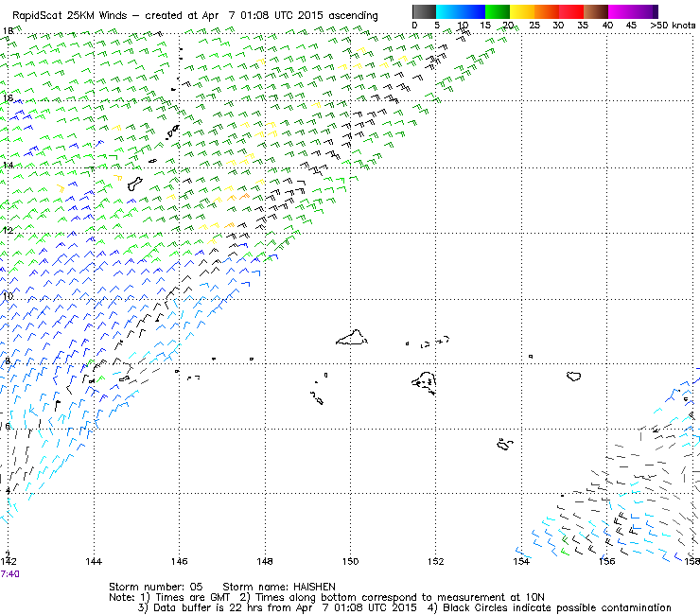
Task: Click the longitude label 154
Action: [x=521, y=561]
